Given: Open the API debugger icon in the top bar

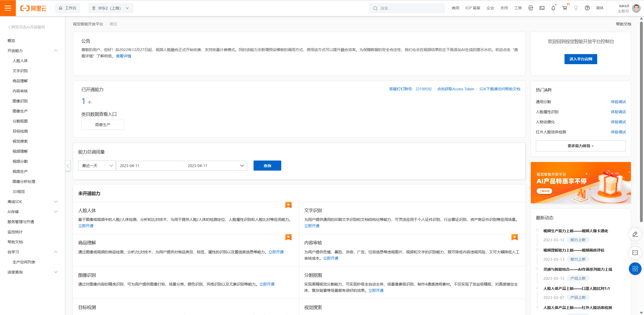Looking at the screenshot, I should (531, 8).
